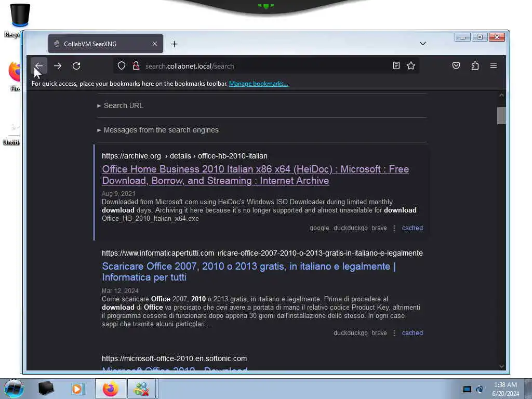Open cached link for informaticapertutti result
Viewport: 532px width, 399px height.
pos(412,333)
